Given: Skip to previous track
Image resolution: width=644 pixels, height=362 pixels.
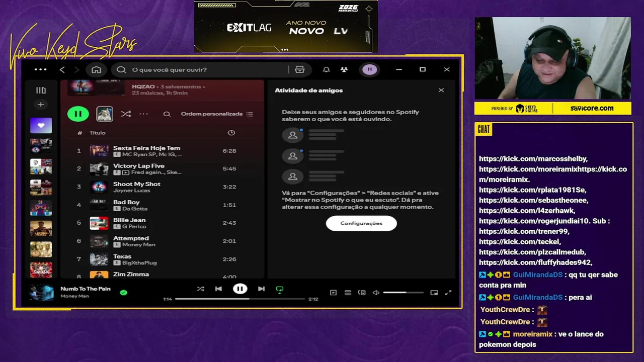Looking at the screenshot, I should [218, 289].
